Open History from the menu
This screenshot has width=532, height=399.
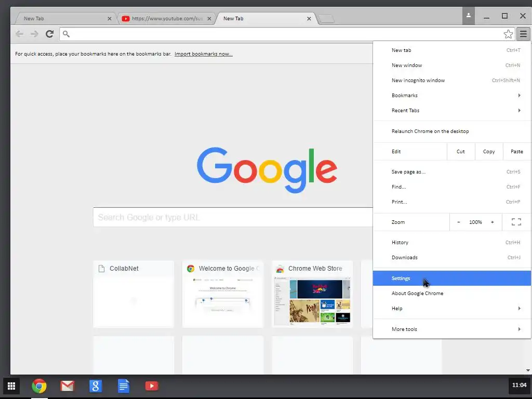452,243
